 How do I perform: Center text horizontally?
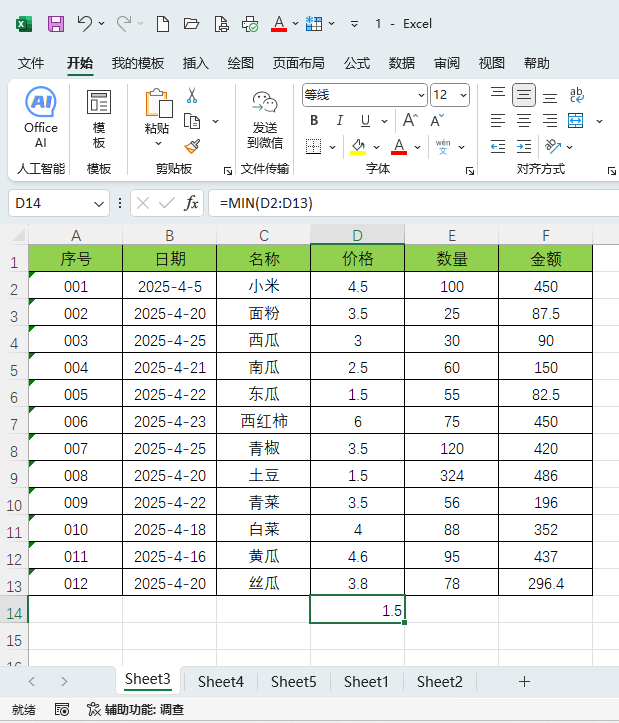[x=524, y=121]
